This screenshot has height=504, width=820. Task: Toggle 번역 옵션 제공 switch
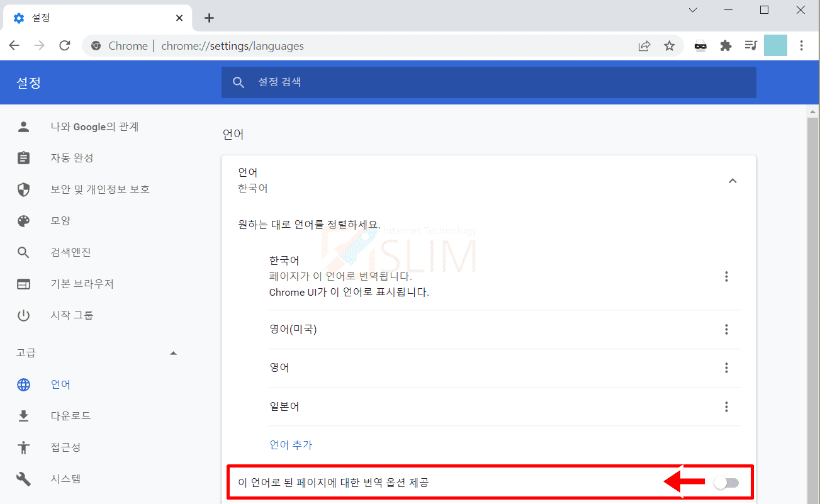click(x=726, y=483)
